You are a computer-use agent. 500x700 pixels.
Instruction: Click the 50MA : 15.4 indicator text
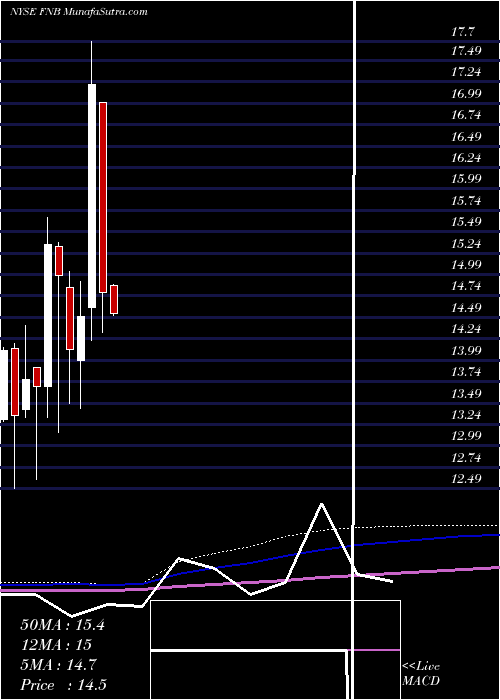pyautogui.click(x=62, y=625)
